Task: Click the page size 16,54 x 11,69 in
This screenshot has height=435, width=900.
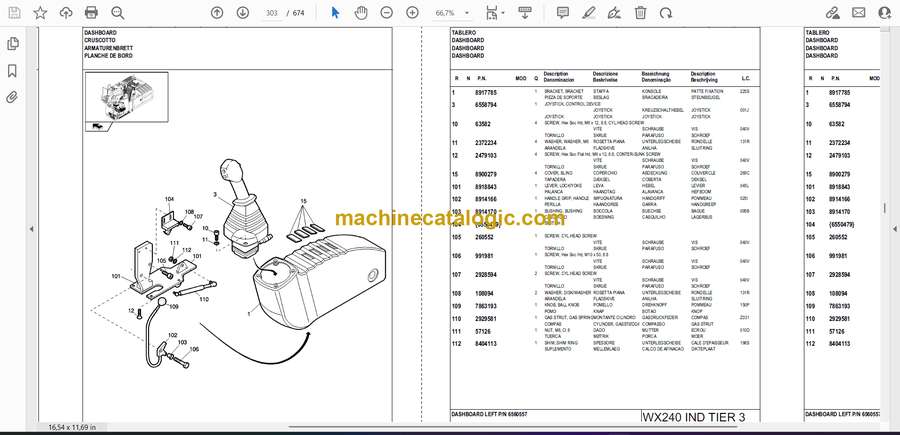Action: [72, 428]
